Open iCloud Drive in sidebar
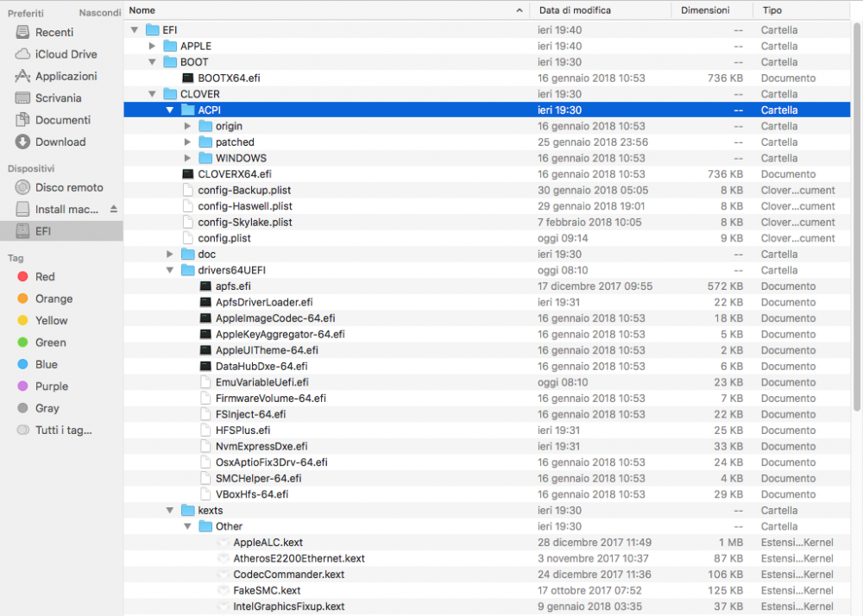 click(55, 54)
